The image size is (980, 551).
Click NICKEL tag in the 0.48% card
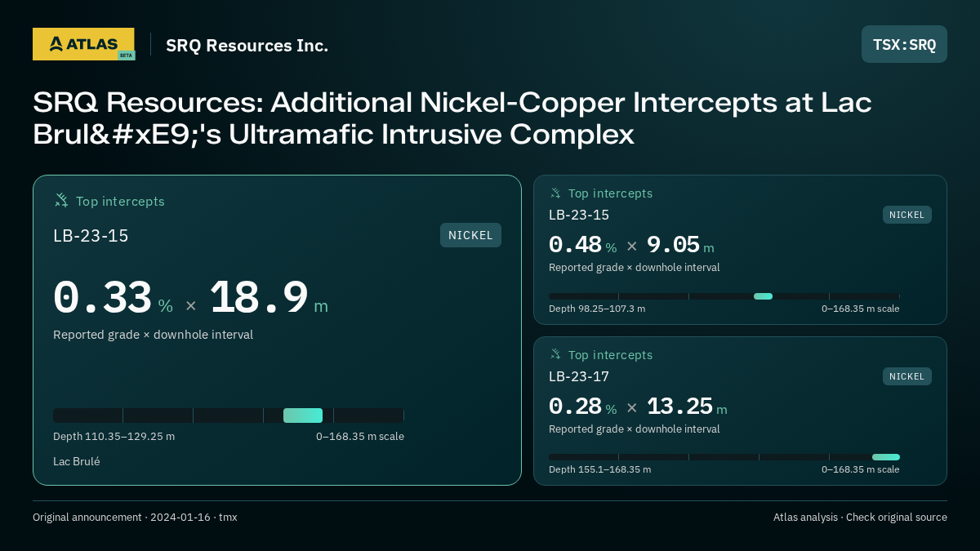click(x=906, y=215)
